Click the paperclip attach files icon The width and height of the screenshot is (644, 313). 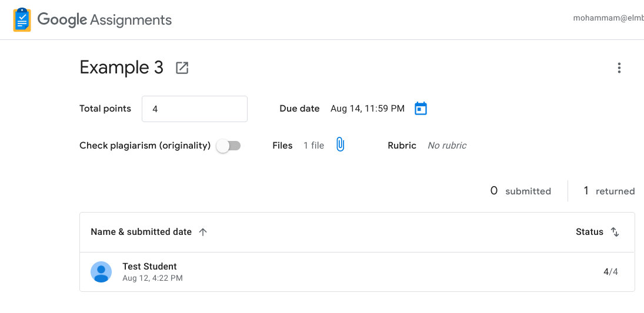pyautogui.click(x=340, y=145)
